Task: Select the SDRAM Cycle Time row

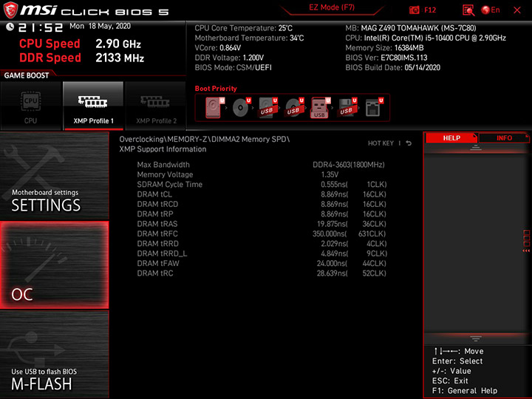Action: coord(262,184)
